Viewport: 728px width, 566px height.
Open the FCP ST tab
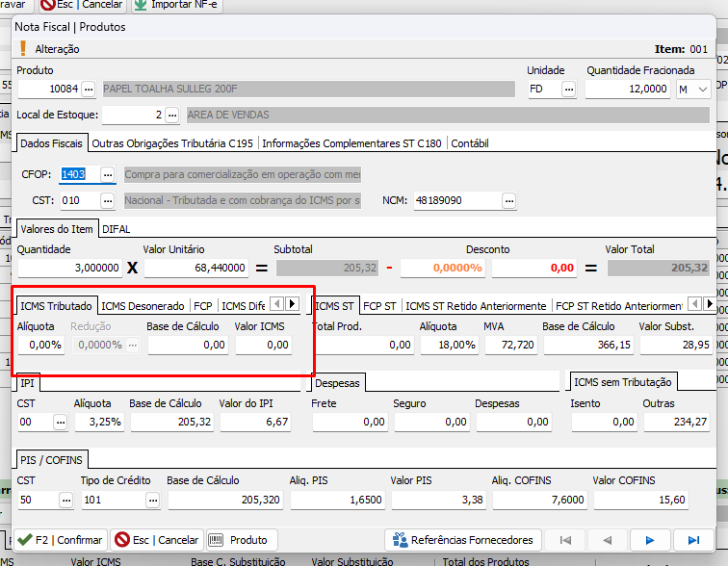(379, 306)
